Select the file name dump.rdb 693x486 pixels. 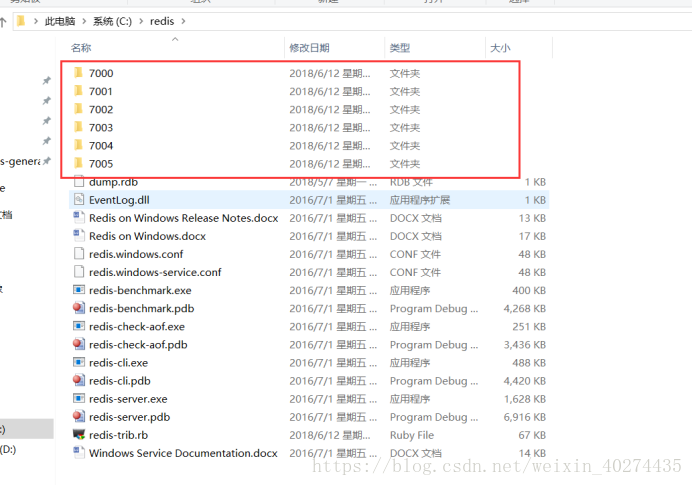[x=114, y=182]
